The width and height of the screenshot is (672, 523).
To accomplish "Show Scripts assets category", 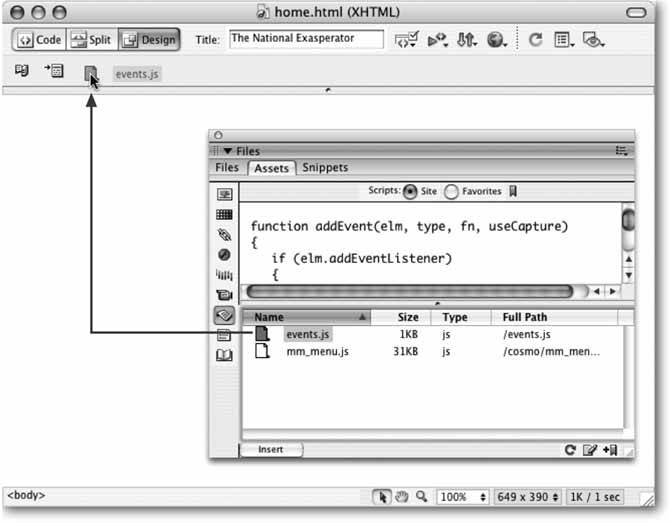I will click(x=224, y=315).
